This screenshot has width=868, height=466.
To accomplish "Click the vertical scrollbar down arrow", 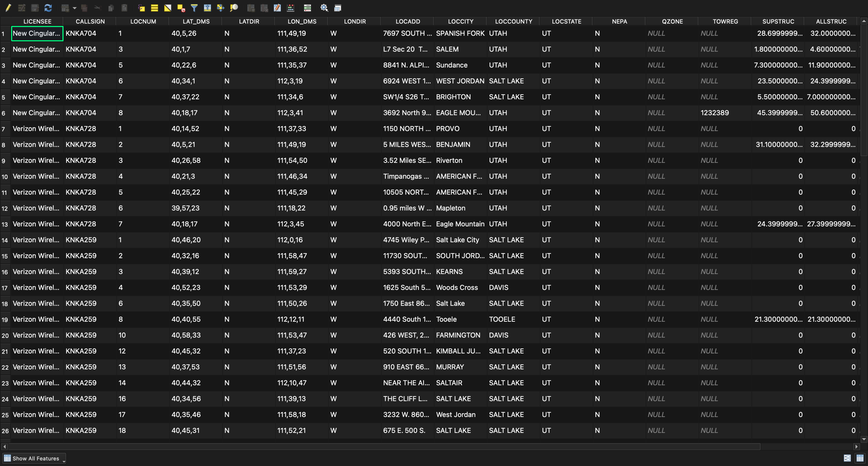I will [x=864, y=439].
